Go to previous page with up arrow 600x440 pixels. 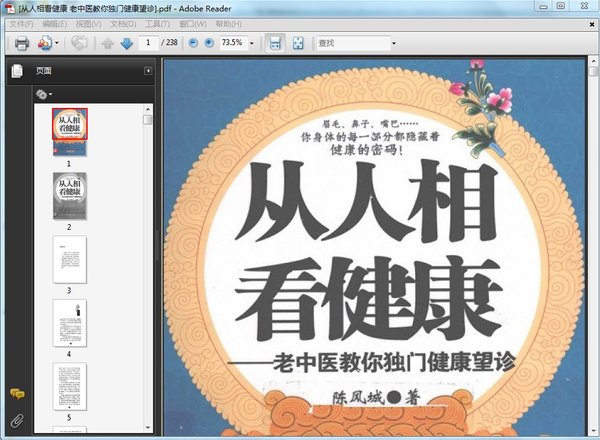coord(108,43)
